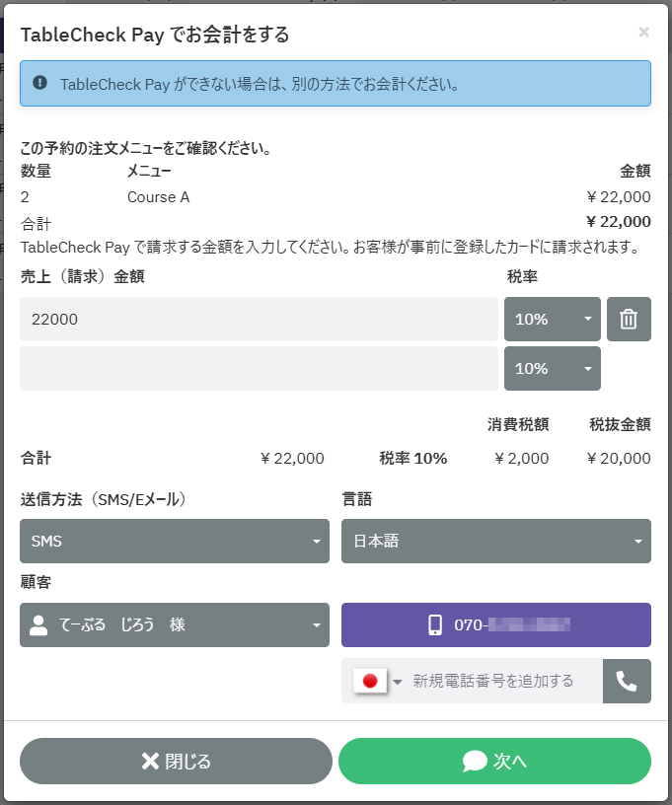The image size is (672, 805).
Task: Open tax rate dropdown for empty row
Action: click(553, 368)
